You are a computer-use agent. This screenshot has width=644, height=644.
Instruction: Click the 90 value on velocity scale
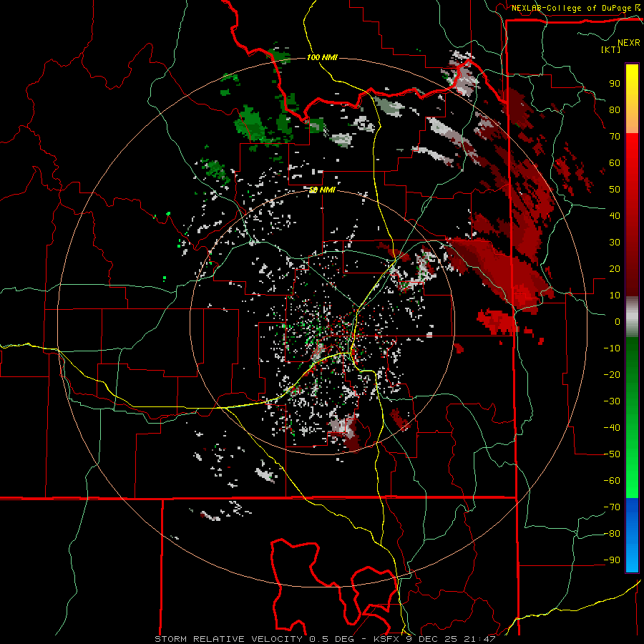[615, 84]
